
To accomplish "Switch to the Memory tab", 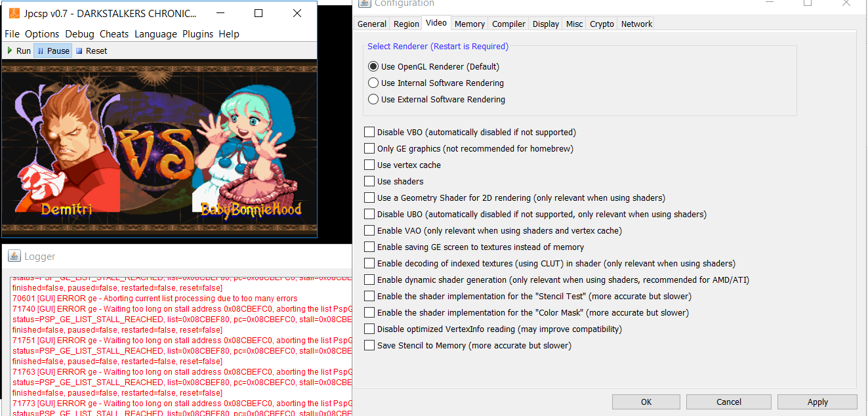I will coord(470,24).
